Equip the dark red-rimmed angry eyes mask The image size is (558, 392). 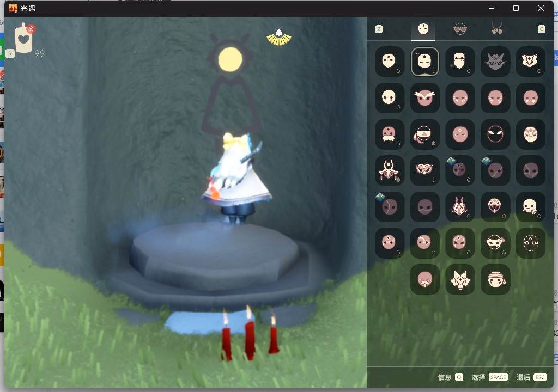[x=495, y=134]
